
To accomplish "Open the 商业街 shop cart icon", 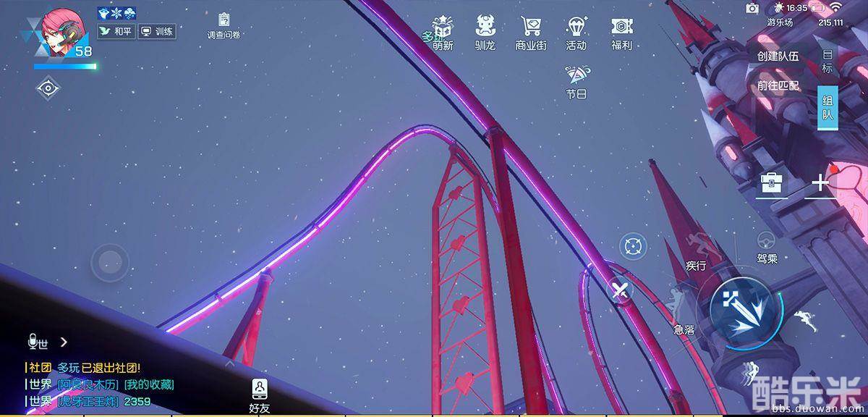I will pyautogui.click(x=530, y=28).
